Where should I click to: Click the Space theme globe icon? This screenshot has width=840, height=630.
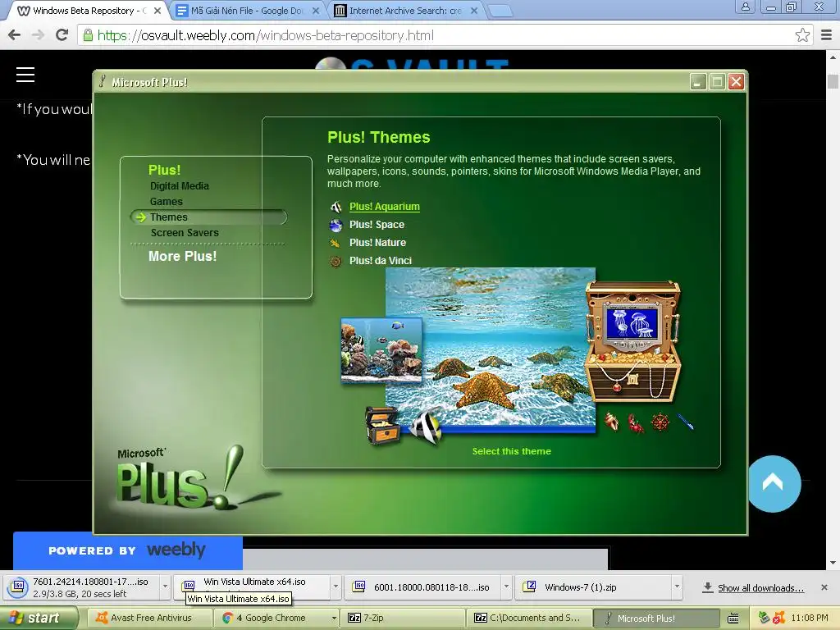336,225
